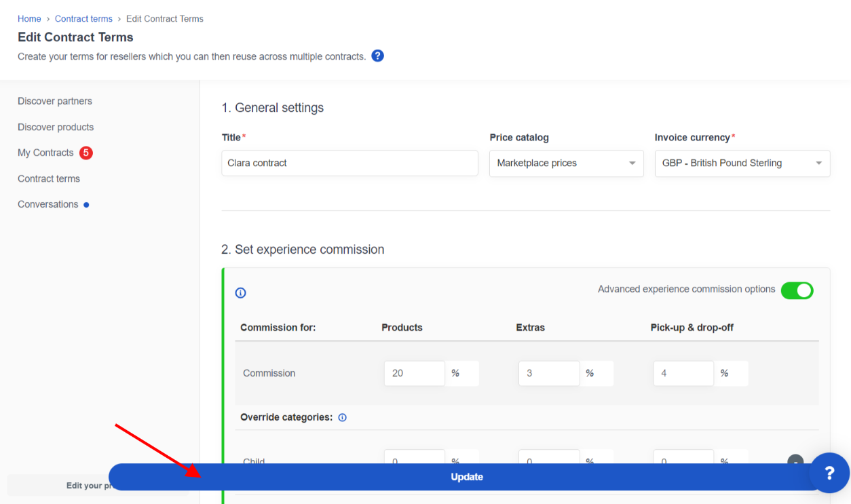Click the 'Commission' row label
851x504 pixels.
269,373
